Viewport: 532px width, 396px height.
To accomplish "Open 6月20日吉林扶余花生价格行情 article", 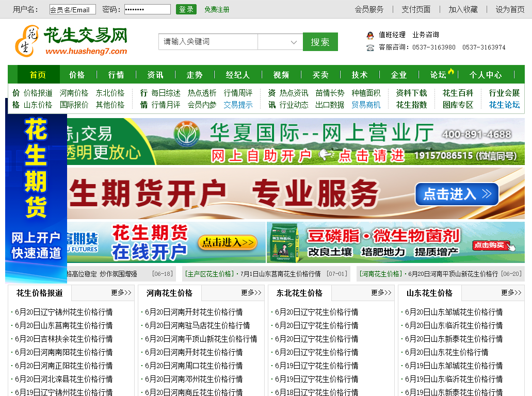I will pos(64,339).
